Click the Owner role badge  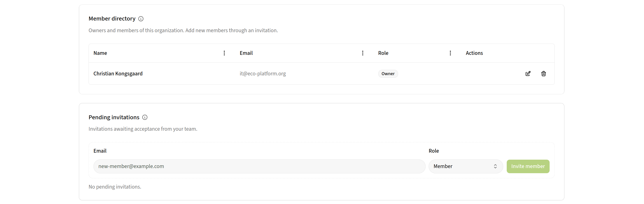click(388, 74)
